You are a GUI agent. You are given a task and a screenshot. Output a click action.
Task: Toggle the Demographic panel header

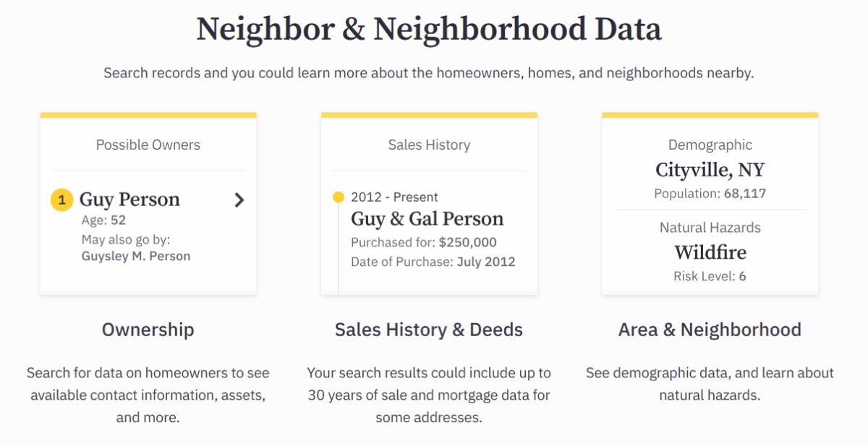710,145
